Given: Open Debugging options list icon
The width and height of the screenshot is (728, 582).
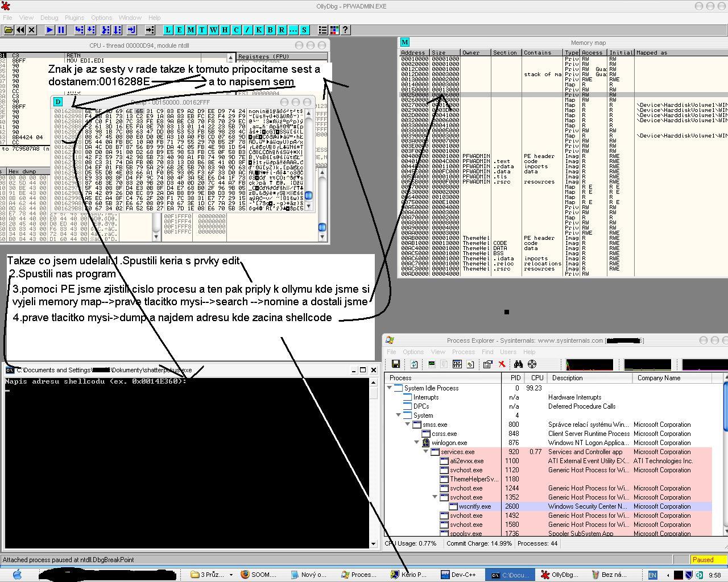Looking at the screenshot, I should tap(322, 30).
